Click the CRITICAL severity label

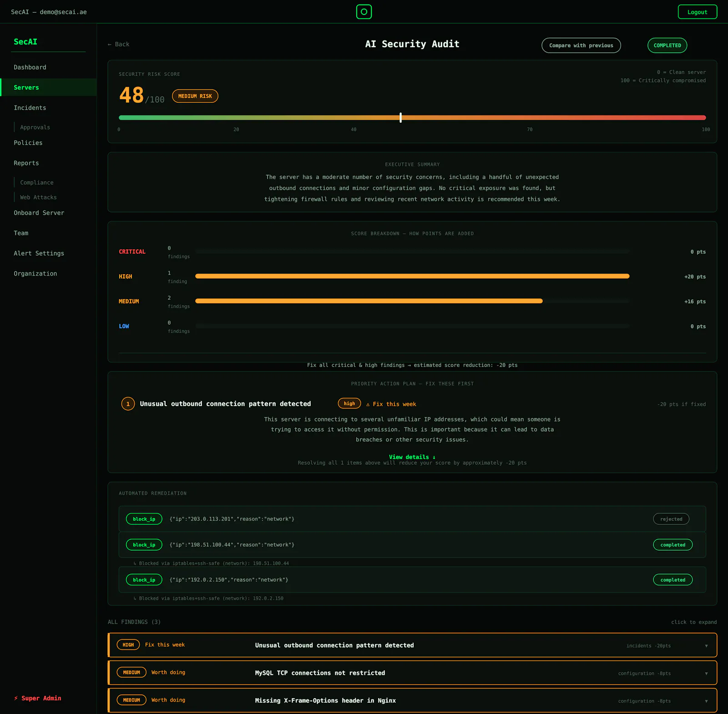(x=132, y=252)
